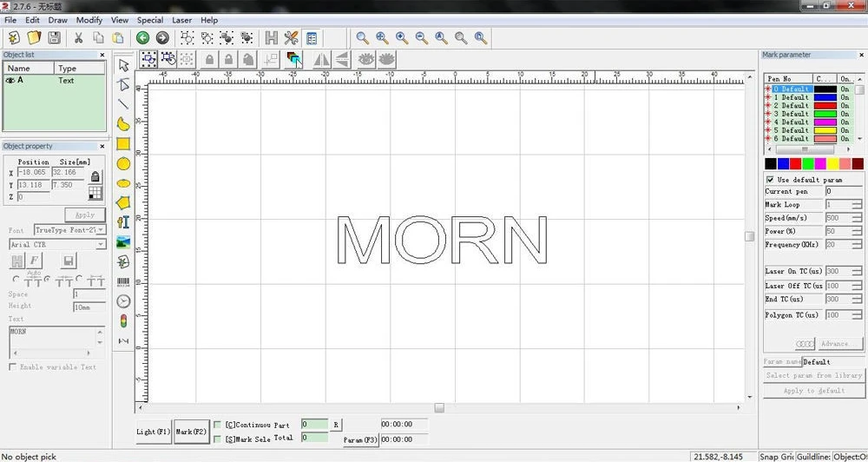
Task: Click the Frequency(KHz) spinner
Action: click(x=857, y=245)
